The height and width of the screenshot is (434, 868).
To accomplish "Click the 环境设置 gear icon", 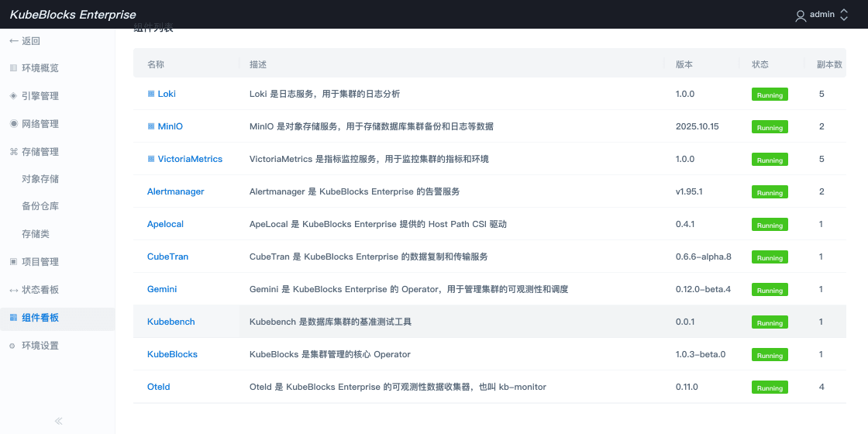I will click(x=13, y=346).
